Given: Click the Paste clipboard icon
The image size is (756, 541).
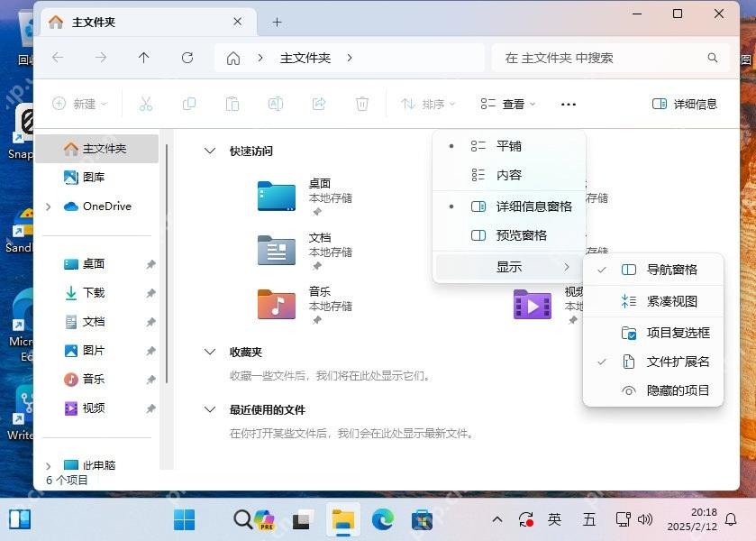Looking at the screenshot, I should tap(232, 104).
